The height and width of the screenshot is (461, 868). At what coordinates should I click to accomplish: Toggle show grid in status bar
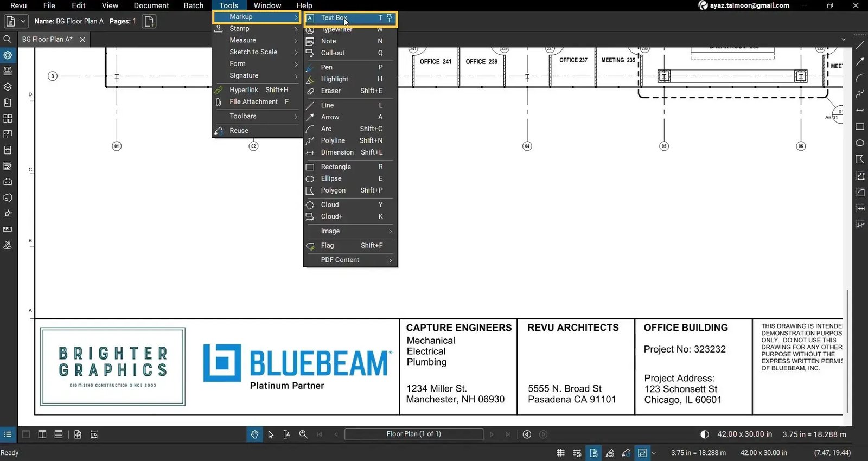point(560,453)
